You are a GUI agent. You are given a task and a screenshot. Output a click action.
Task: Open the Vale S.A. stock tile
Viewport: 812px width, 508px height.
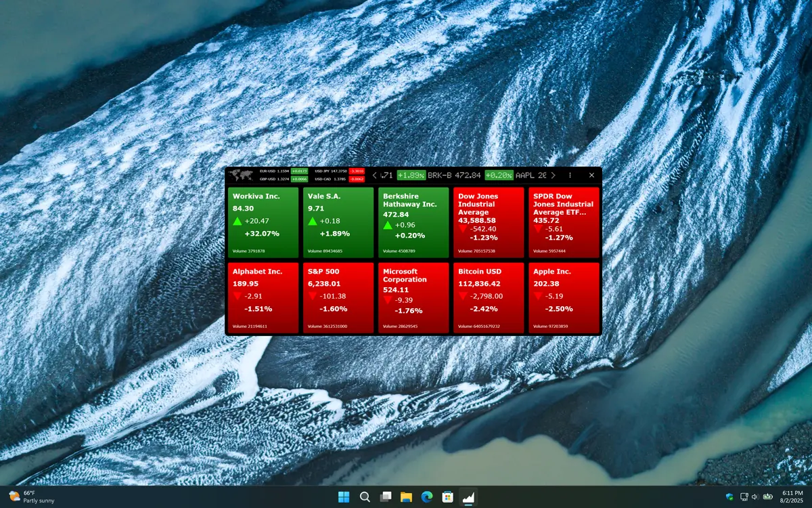click(338, 222)
